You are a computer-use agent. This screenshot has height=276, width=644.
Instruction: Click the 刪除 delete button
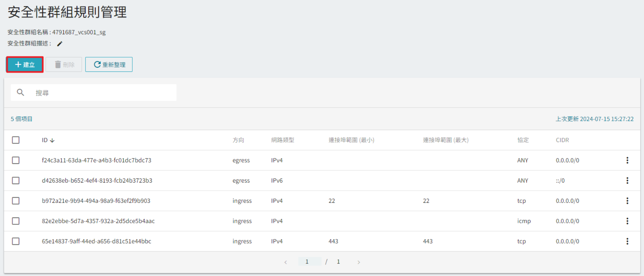[64, 64]
